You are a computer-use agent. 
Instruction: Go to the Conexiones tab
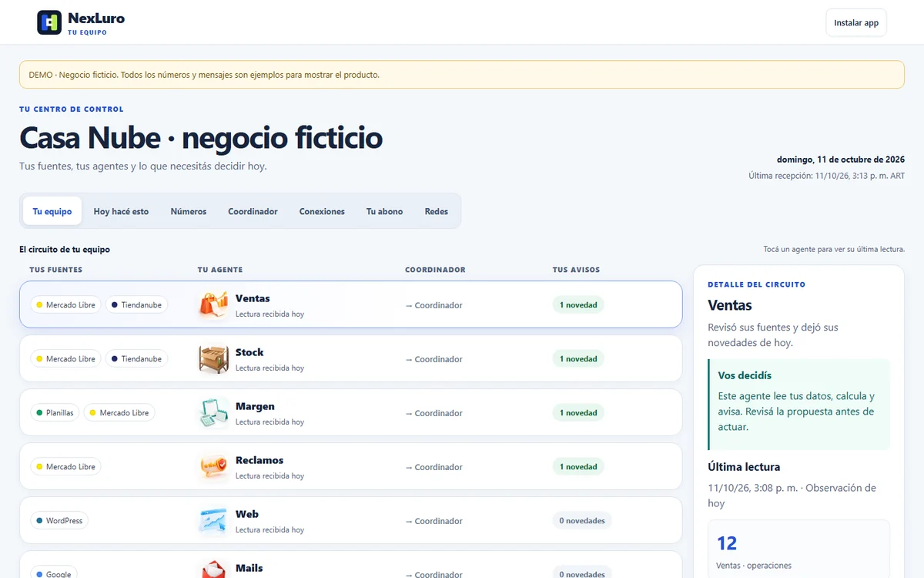click(x=322, y=211)
